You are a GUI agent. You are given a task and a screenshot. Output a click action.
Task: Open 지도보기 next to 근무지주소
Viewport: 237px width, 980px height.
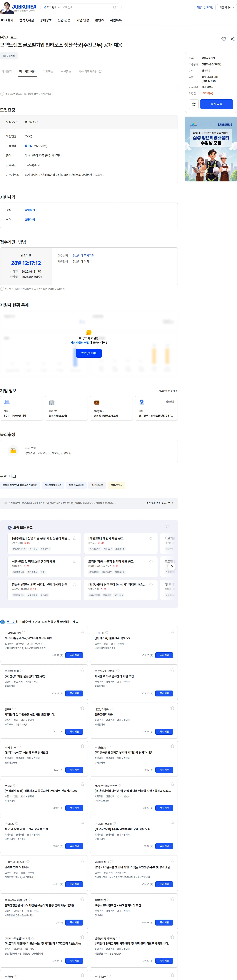tap(99, 175)
